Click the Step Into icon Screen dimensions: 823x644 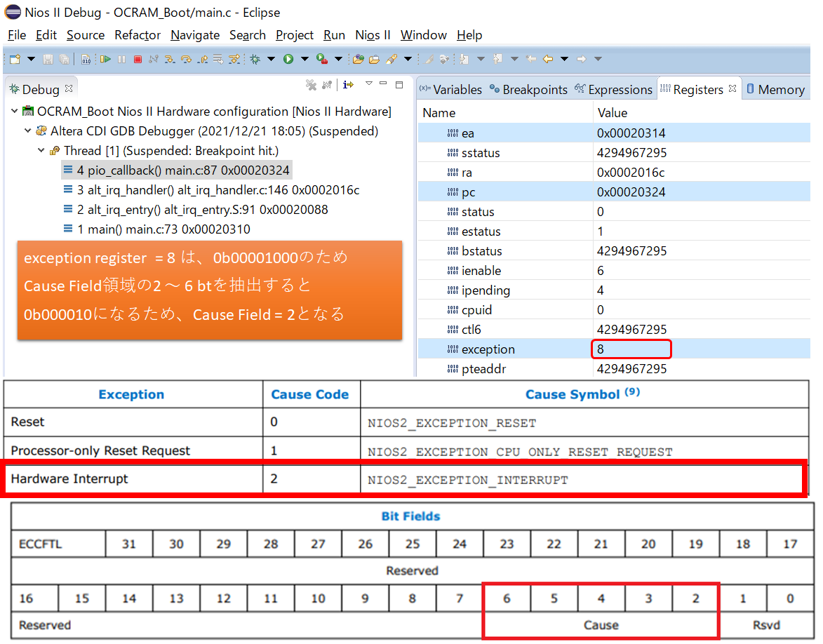[x=170, y=60]
